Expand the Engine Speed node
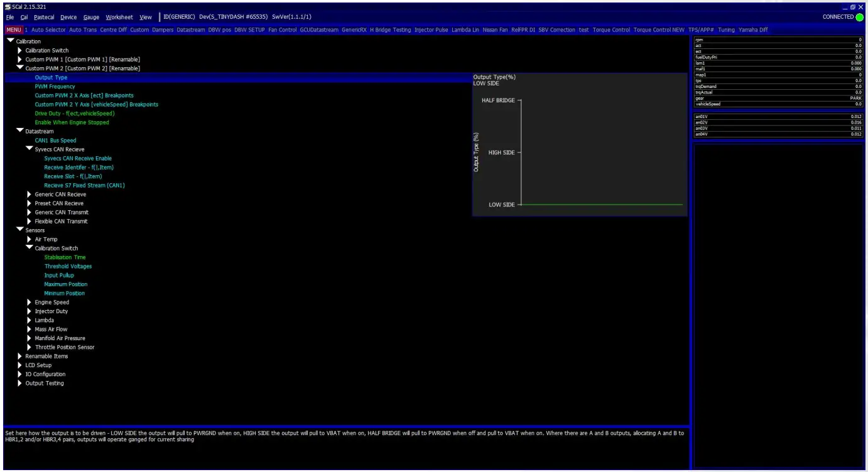The width and height of the screenshot is (868, 472). (29, 303)
